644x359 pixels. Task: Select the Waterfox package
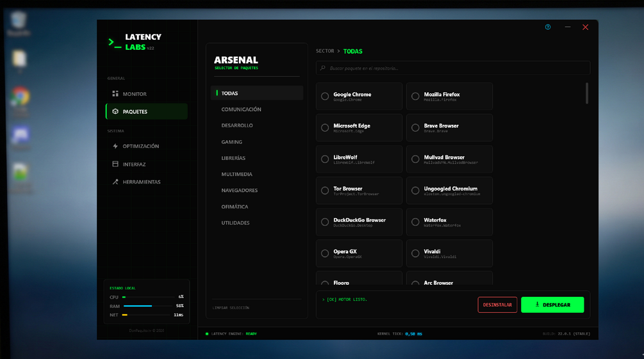449,222
